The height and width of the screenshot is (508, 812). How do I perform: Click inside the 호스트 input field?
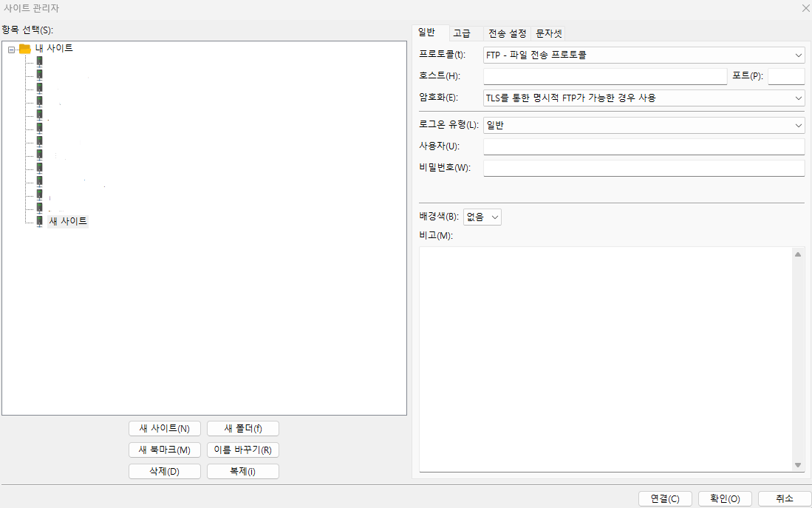[604, 75]
